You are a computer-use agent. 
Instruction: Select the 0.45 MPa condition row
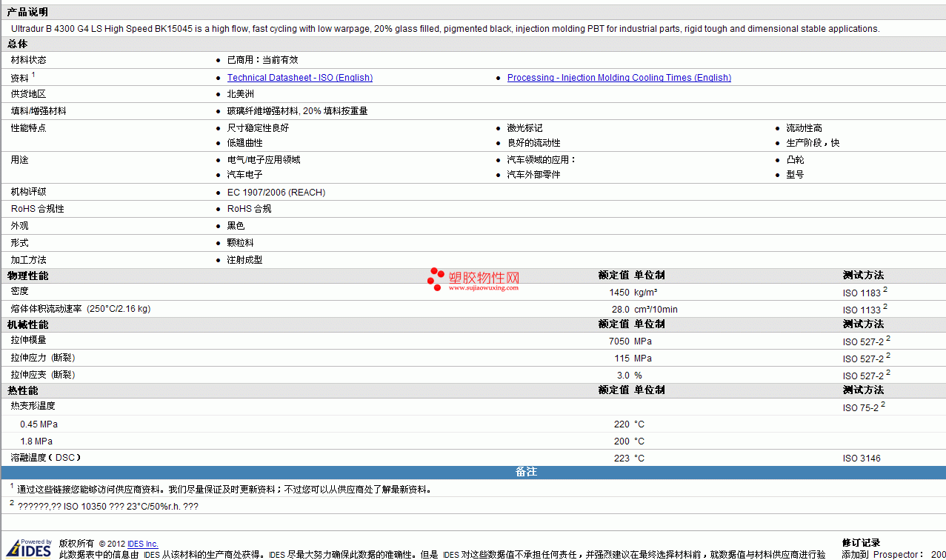473,424
